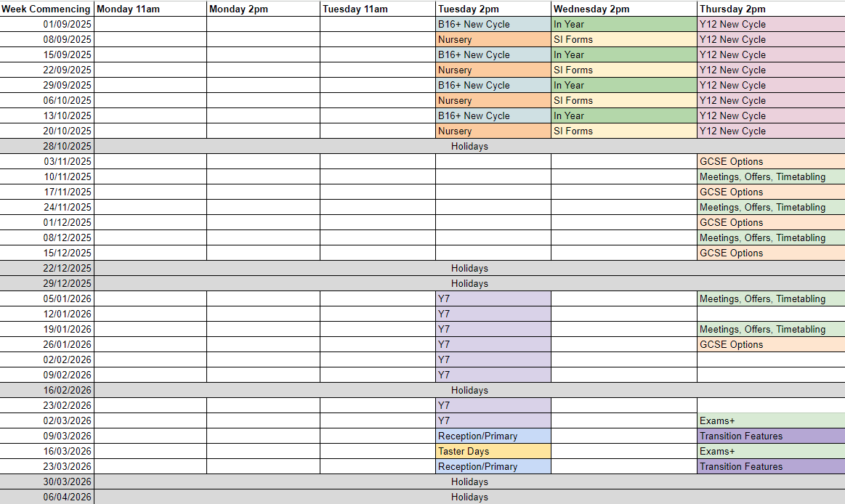Select Transition Features for 23/03/2026
Image resolution: width=845 pixels, height=504 pixels.
point(770,466)
